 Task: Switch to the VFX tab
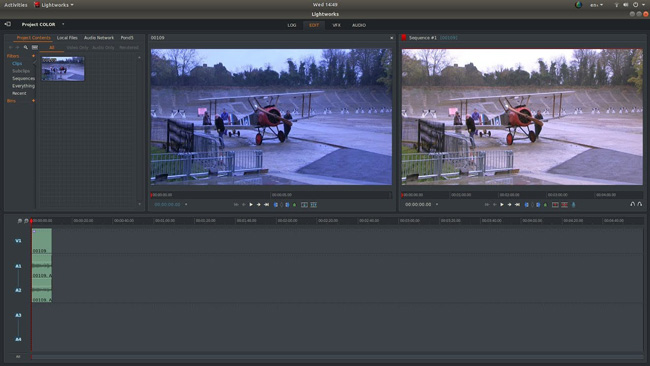click(x=336, y=25)
